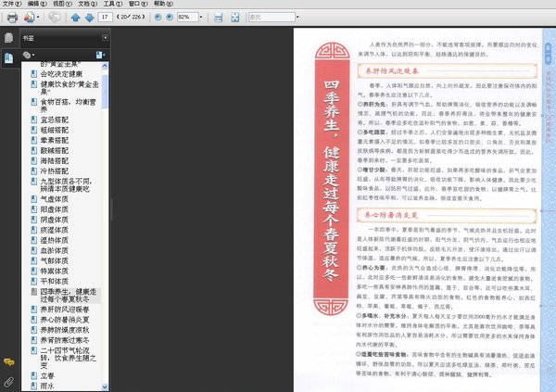Collapse the 书签 panel with its corner button

click(x=106, y=38)
